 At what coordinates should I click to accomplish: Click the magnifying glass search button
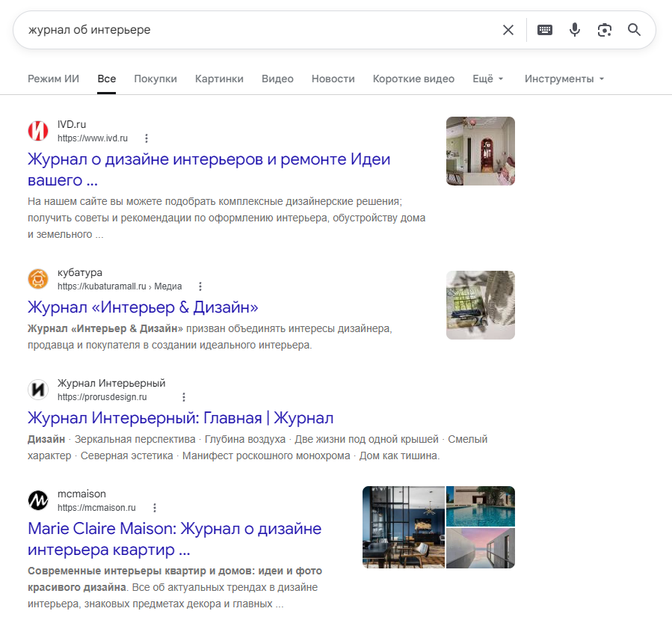point(634,30)
